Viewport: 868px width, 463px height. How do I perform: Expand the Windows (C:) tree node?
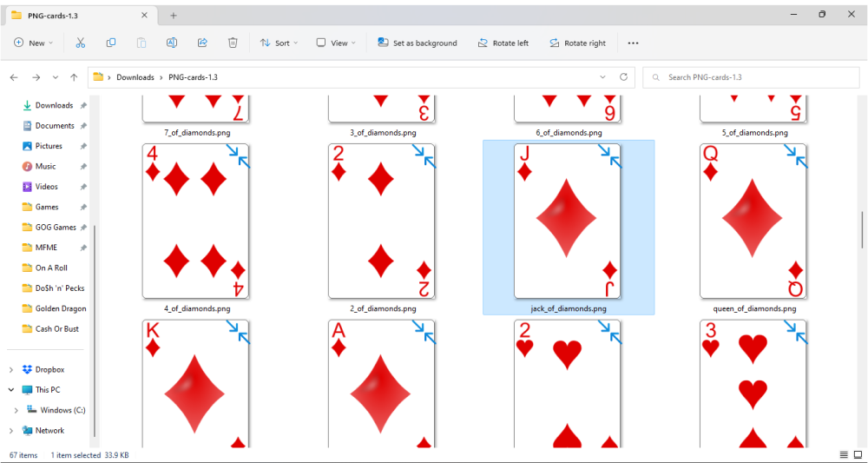[x=16, y=410]
